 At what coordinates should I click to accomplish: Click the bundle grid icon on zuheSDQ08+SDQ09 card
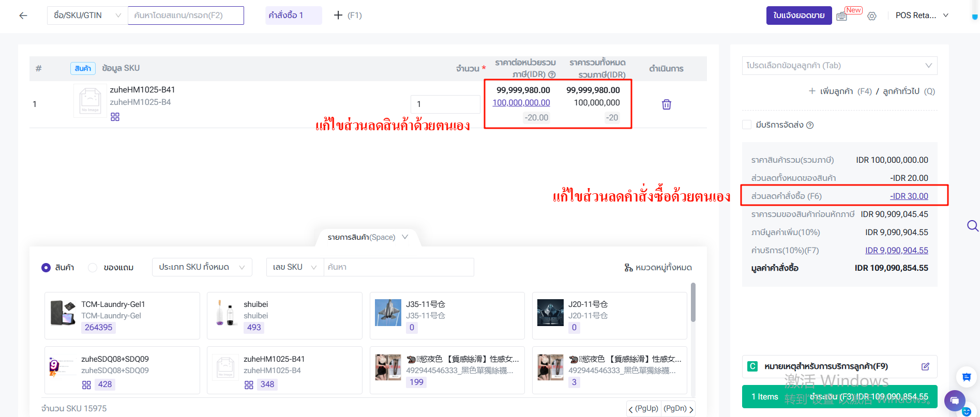coord(86,385)
